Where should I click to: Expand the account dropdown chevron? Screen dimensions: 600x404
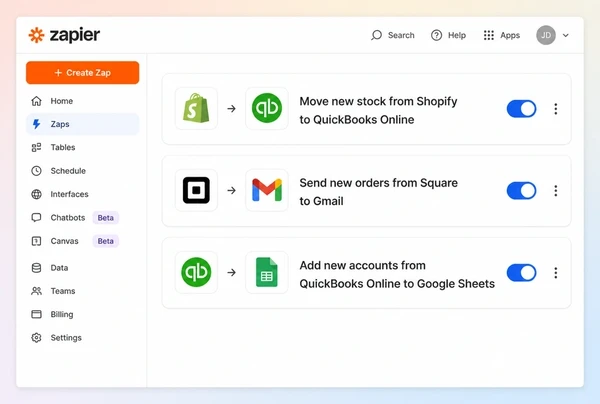pos(566,35)
